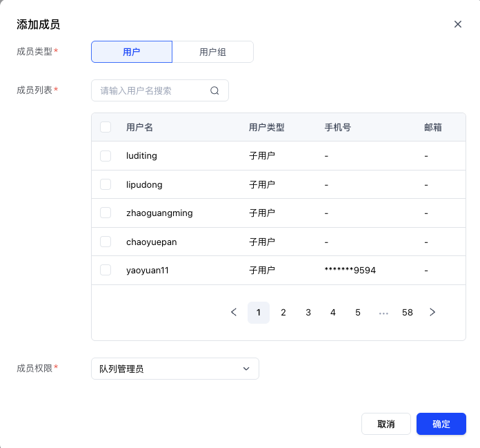The height and width of the screenshot is (448, 480).
Task: Focus the username search field
Action: pos(160,90)
